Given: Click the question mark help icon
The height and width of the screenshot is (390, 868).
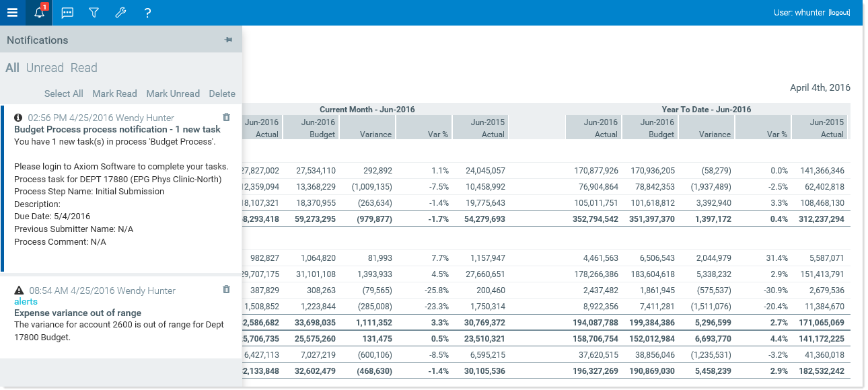Looking at the screenshot, I should pos(147,13).
